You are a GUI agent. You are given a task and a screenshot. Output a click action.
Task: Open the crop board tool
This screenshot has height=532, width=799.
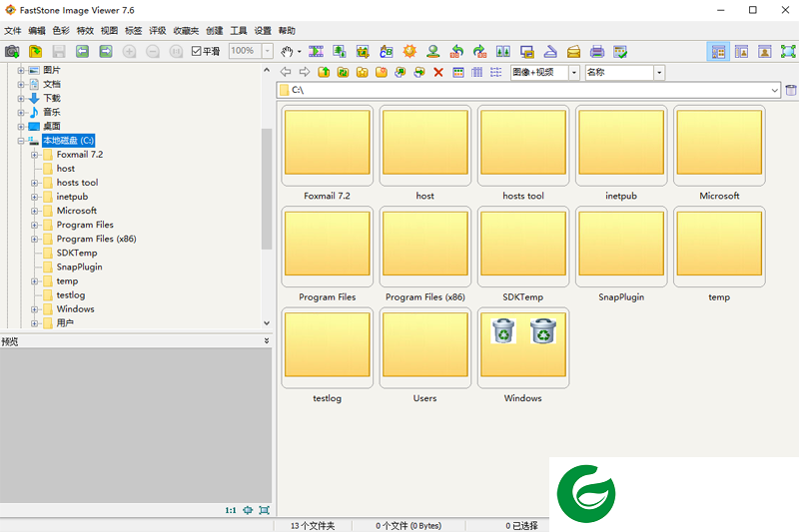363,52
